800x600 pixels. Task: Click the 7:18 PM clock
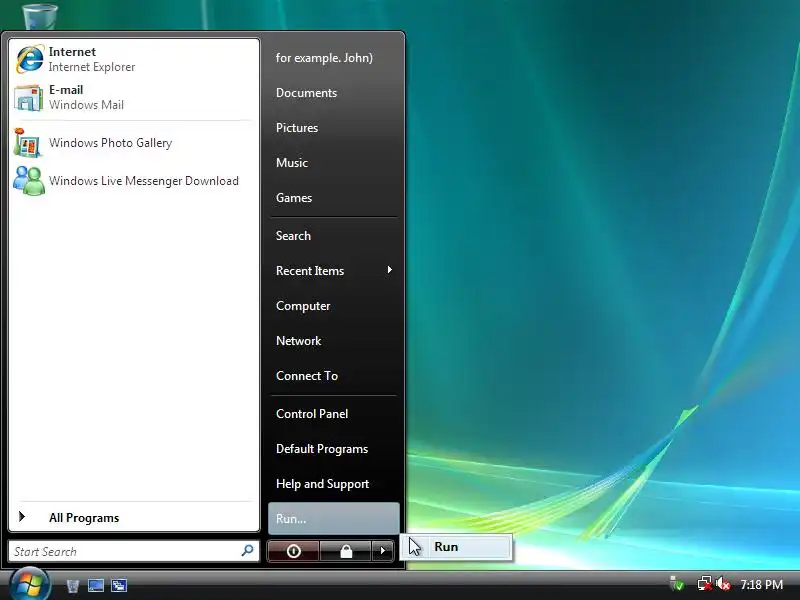762,584
